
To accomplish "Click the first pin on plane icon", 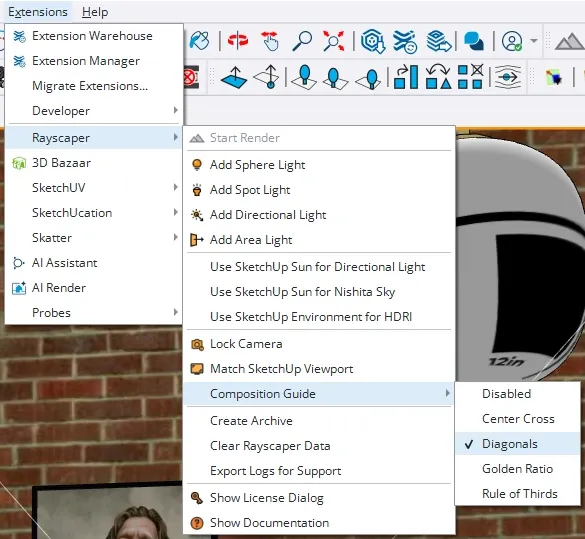I will tap(304, 77).
